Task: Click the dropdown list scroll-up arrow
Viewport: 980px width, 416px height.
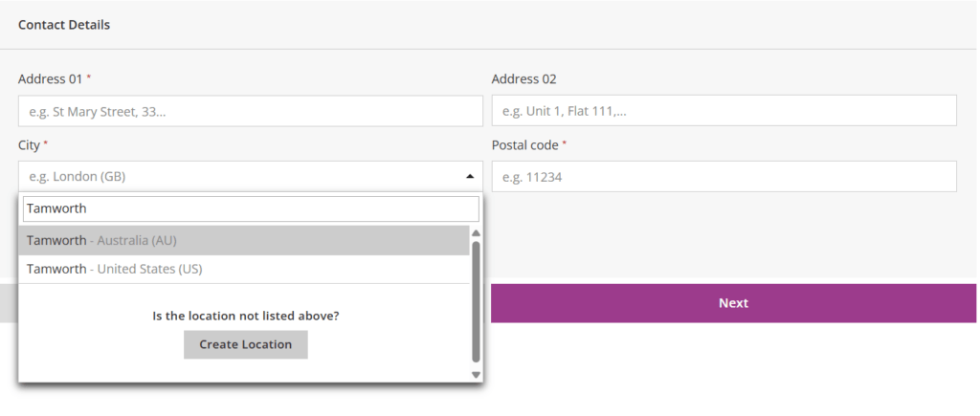Action: click(x=476, y=232)
